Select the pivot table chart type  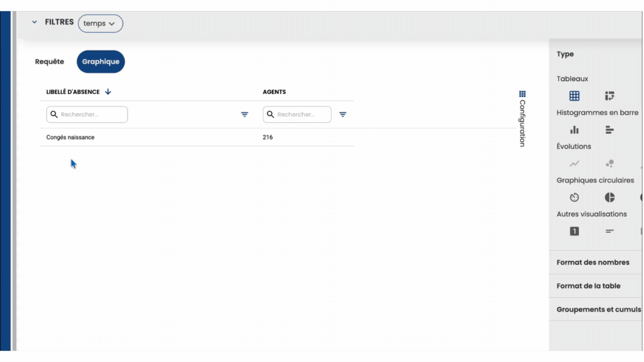tap(609, 96)
